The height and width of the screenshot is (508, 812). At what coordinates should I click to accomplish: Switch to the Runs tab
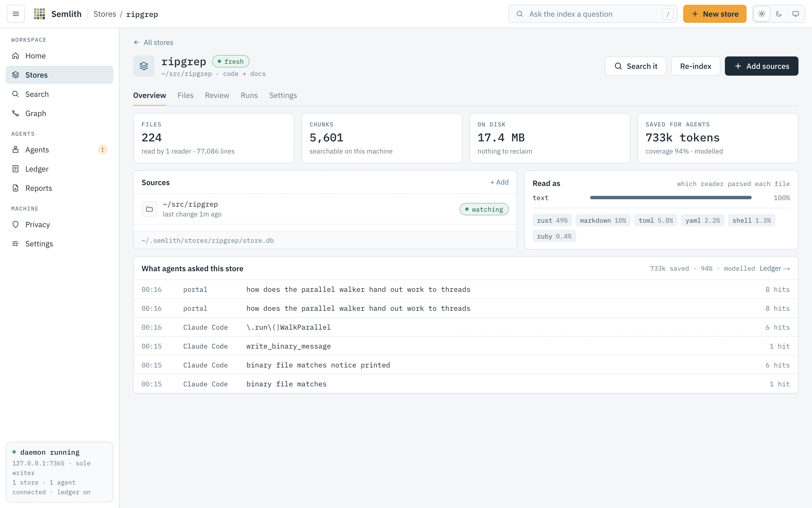[x=249, y=95]
